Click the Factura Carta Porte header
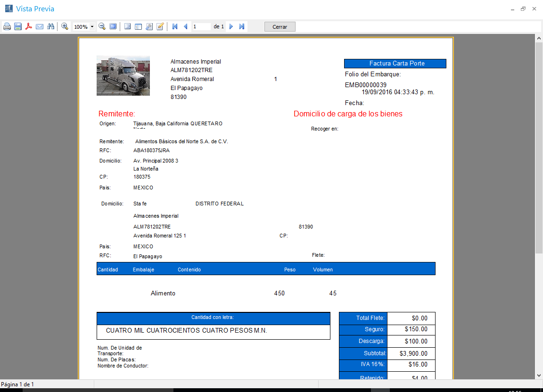Screen dimensions: 543x392 point(395,64)
